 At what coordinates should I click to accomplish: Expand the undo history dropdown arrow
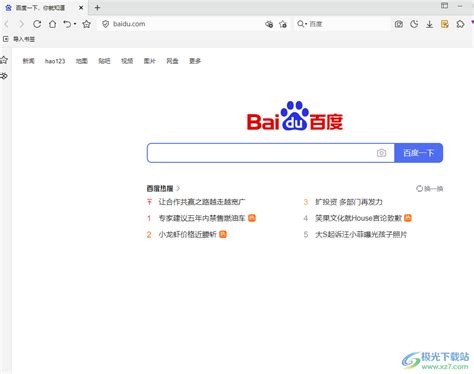(75, 24)
